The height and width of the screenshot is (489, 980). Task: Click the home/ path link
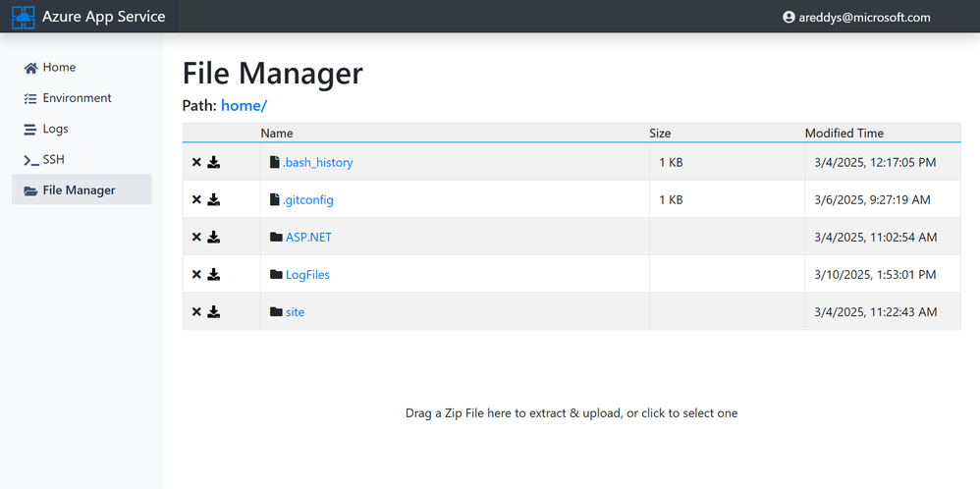244,105
